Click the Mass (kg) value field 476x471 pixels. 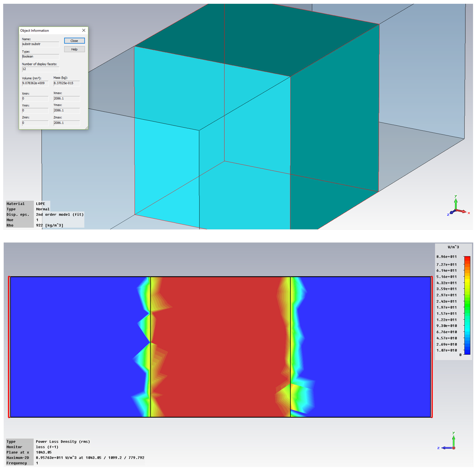[x=66, y=83]
